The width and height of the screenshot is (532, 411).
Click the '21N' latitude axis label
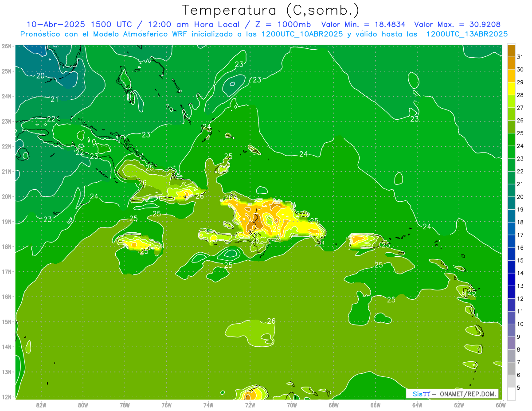tap(6, 171)
